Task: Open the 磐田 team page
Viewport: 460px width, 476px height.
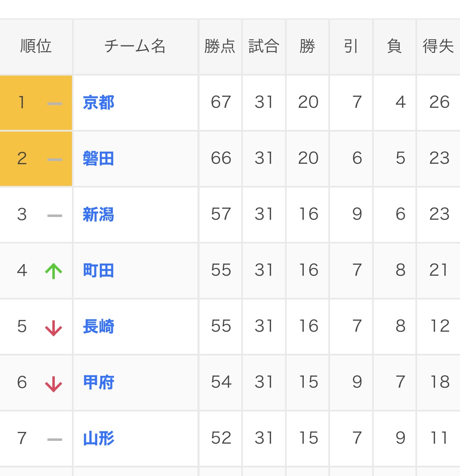Action: pos(99,159)
